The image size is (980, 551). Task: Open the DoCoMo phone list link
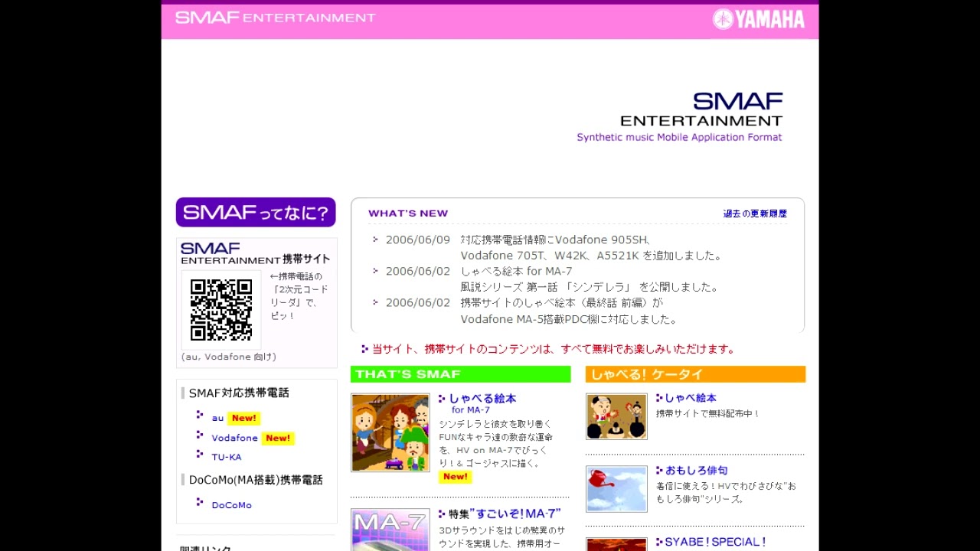pyautogui.click(x=231, y=505)
